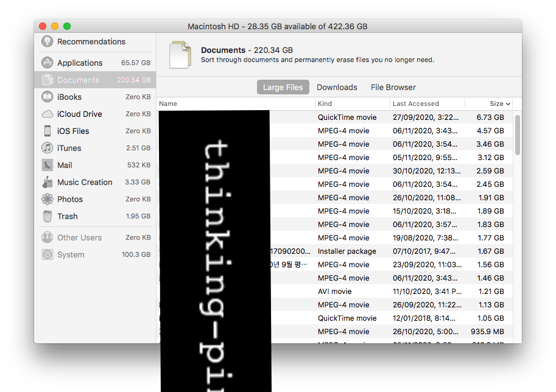Click the 65.57 GB Applications size value

point(136,63)
